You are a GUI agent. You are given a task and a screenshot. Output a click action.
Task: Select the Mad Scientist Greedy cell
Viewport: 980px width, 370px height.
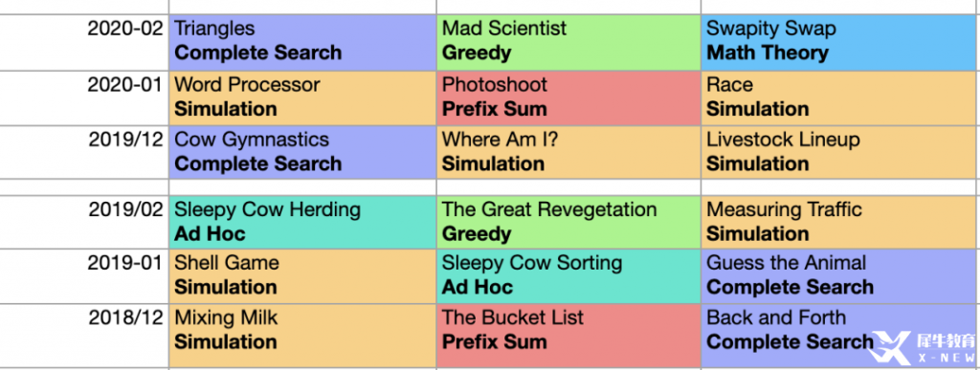click(568, 42)
